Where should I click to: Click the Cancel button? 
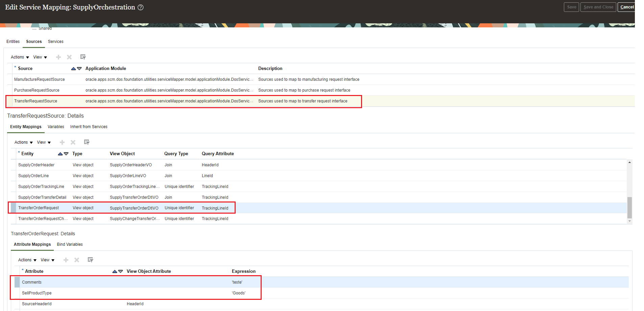tap(627, 7)
